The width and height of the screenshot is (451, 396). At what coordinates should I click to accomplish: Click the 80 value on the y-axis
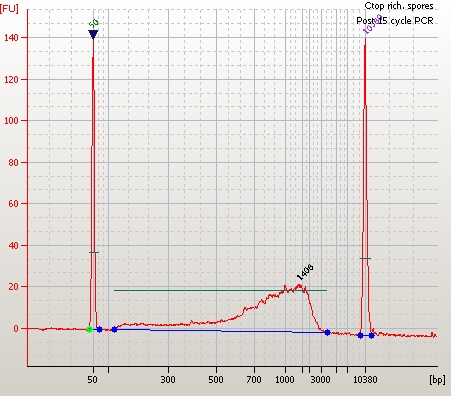click(x=14, y=162)
